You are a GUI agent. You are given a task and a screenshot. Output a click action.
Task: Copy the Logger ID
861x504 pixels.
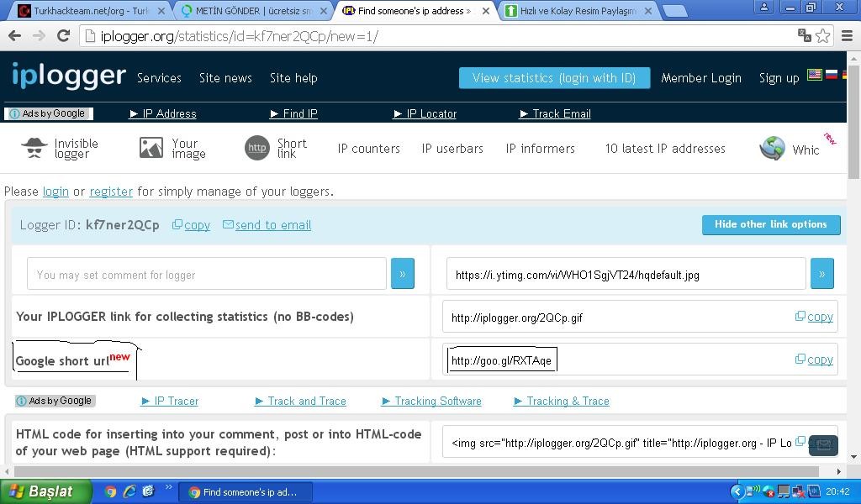(191, 225)
